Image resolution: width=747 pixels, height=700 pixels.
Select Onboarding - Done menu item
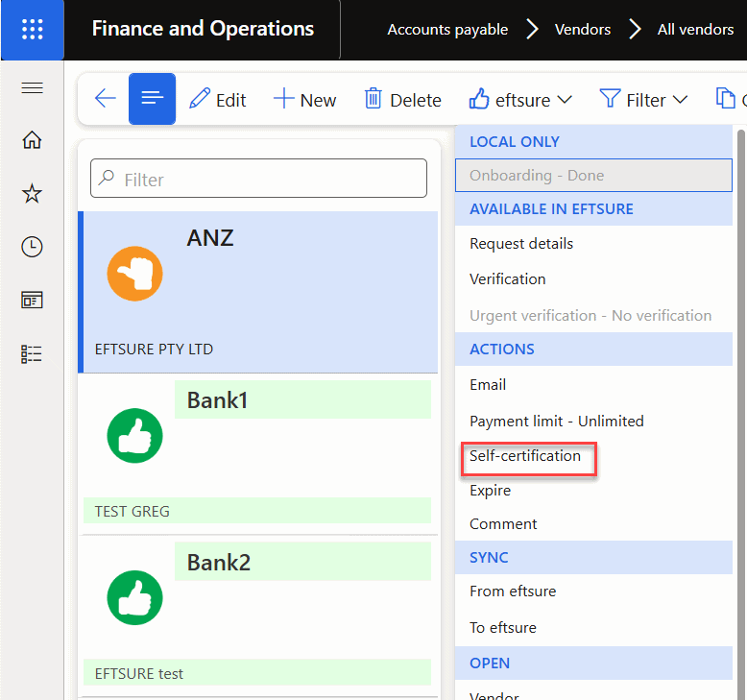coord(593,176)
